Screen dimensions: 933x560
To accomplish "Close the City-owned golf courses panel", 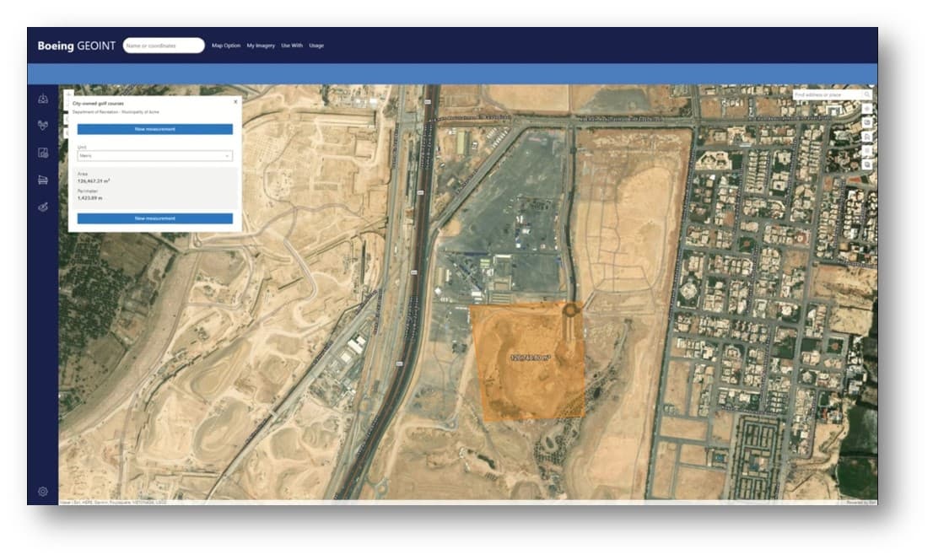I will pos(235,101).
